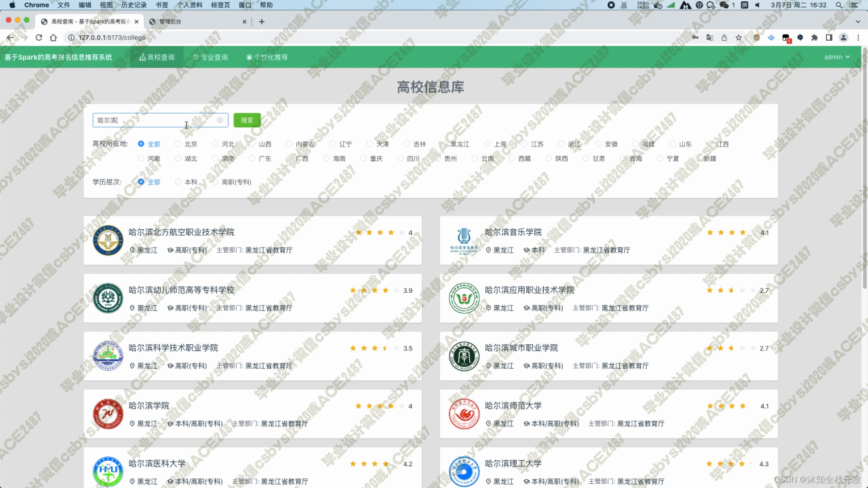Open the 书签 menu in menu bar
The width and height of the screenshot is (868, 488).
[161, 5]
